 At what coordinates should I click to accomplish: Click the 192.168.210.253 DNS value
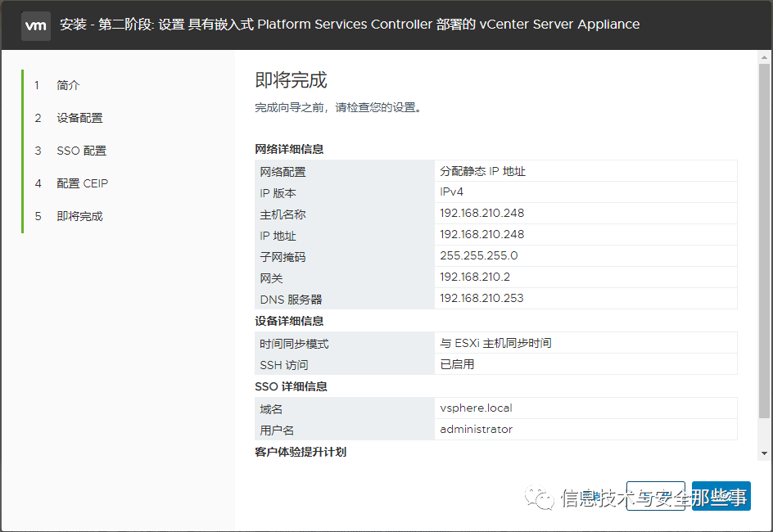click(481, 298)
